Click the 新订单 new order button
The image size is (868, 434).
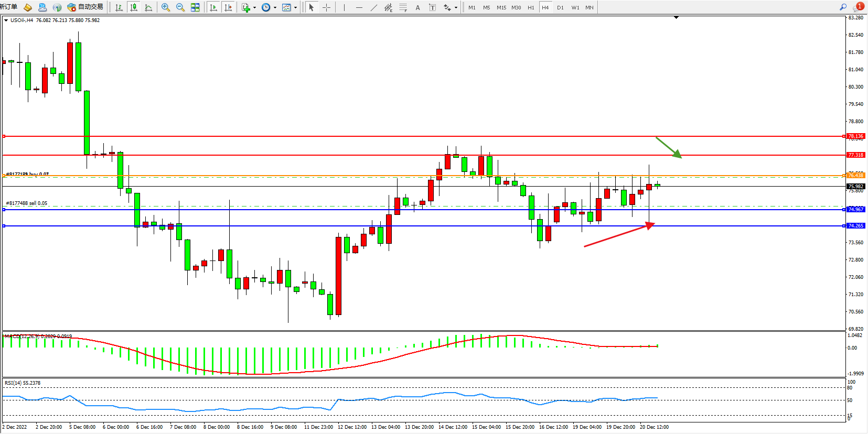(8, 7)
